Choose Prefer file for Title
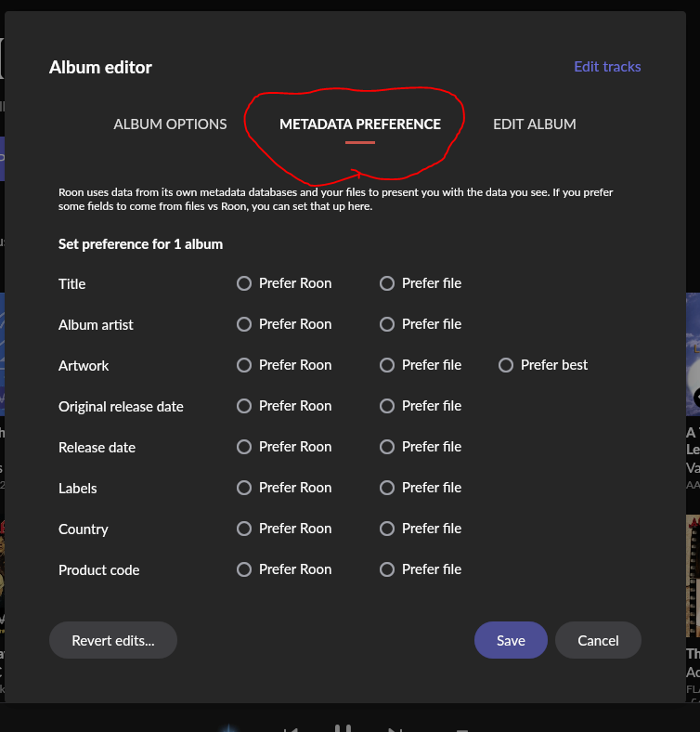 click(387, 283)
